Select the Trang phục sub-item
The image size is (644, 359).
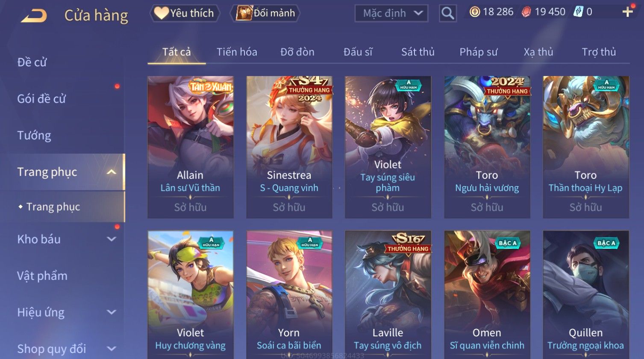[53, 207]
